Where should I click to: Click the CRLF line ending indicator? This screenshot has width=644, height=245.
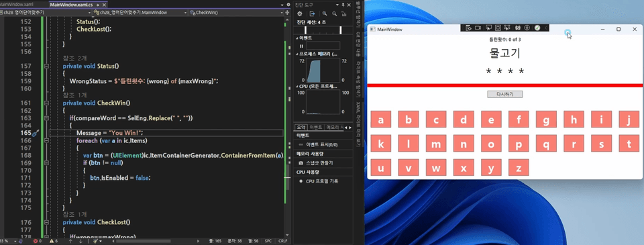click(x=283, y=241)
